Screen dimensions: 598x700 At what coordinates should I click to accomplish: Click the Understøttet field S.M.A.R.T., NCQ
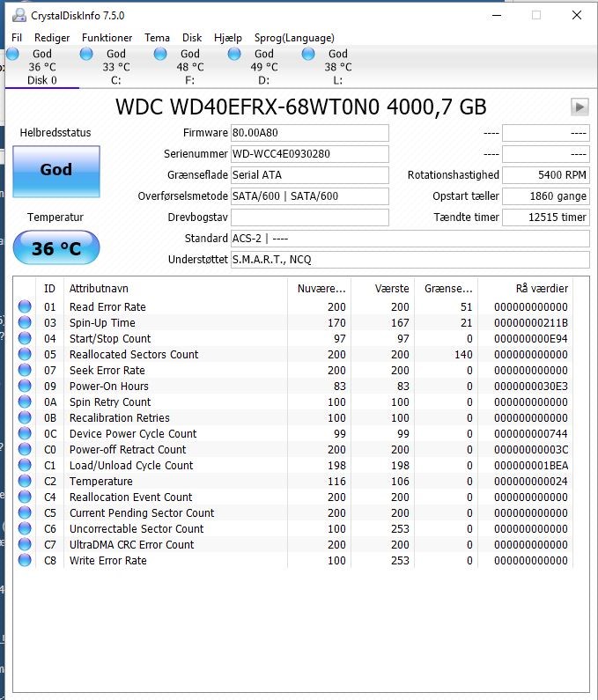tap(410, 260)
